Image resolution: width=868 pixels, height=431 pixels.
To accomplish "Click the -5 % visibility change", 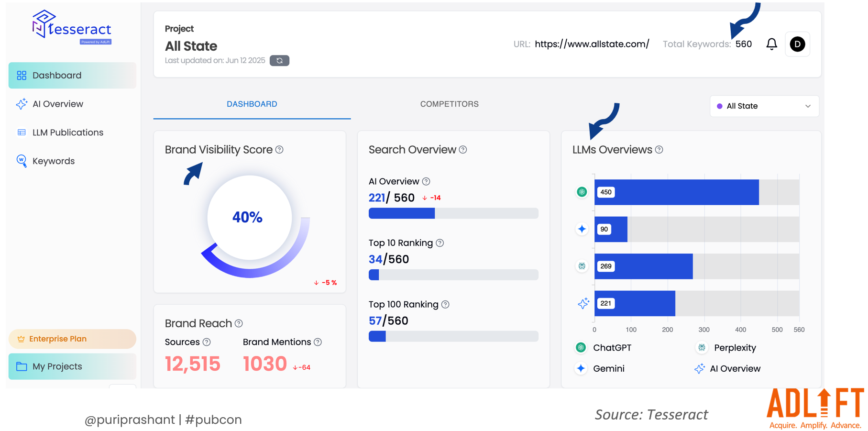I will point(326,283).
